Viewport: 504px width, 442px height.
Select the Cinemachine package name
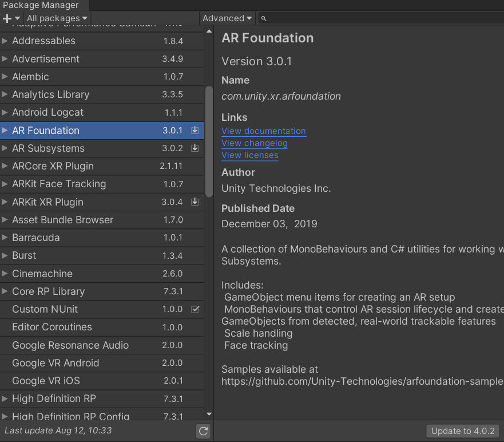pos(42,274)
